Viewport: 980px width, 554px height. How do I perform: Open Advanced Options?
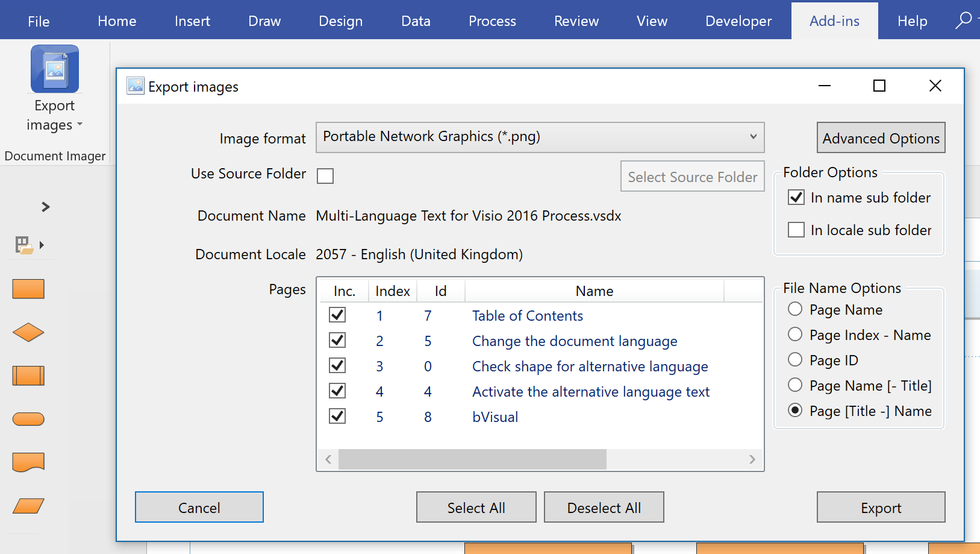click(x=881, y=137)
